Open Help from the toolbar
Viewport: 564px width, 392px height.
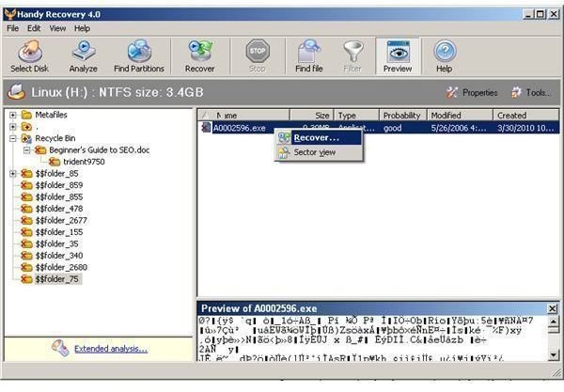445,56
